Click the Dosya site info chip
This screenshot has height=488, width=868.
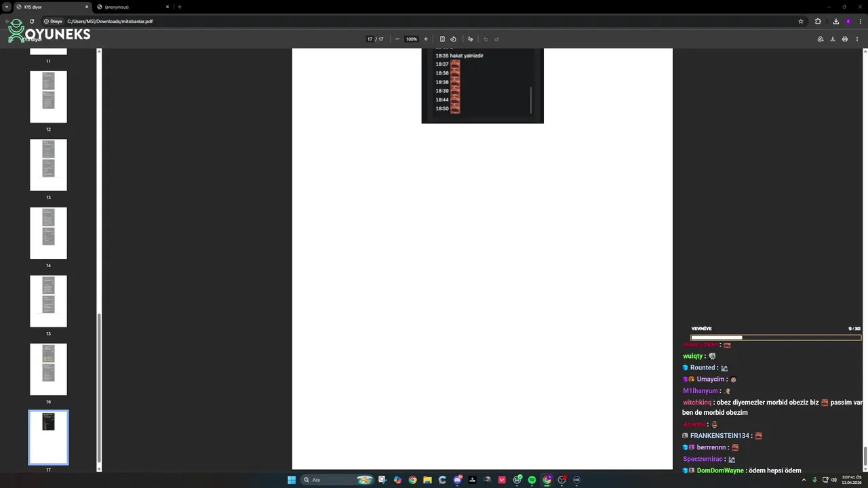point(54,21)
